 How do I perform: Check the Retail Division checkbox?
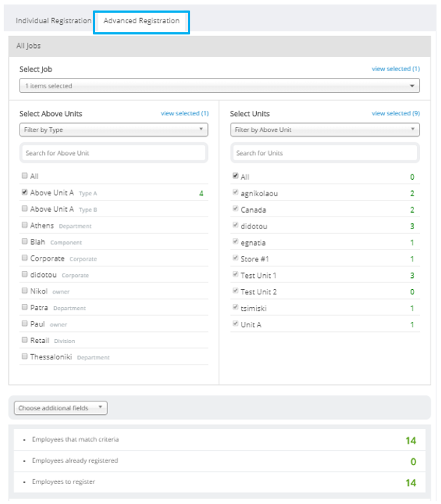click(x=25, y=339)
